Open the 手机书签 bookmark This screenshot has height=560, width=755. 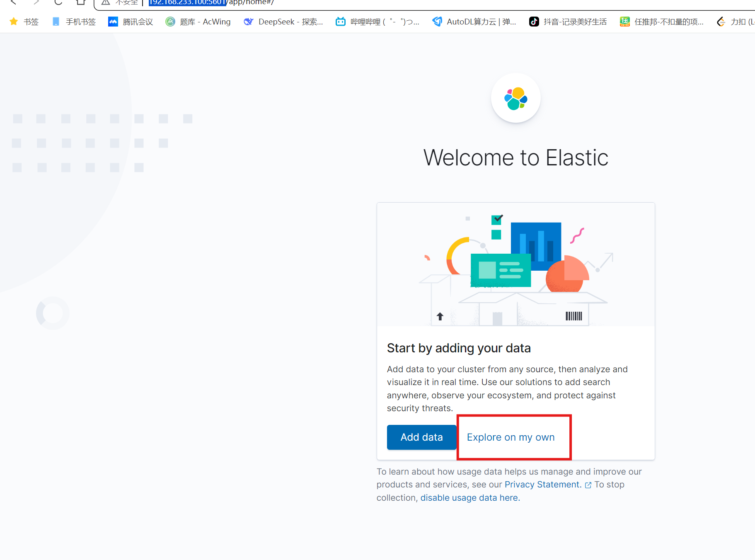point(74,22)
